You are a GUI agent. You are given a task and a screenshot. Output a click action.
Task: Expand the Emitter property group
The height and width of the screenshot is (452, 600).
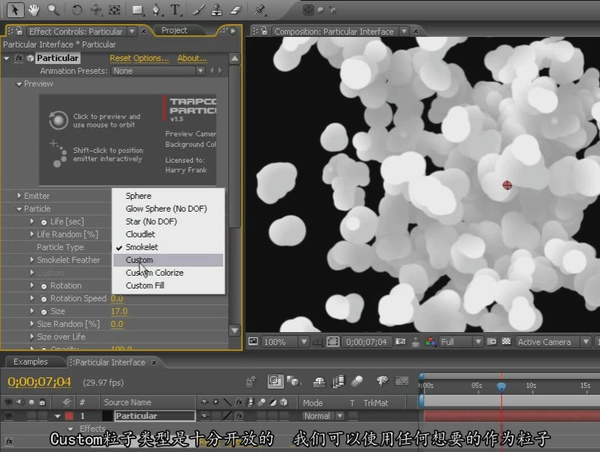[19, 196]
